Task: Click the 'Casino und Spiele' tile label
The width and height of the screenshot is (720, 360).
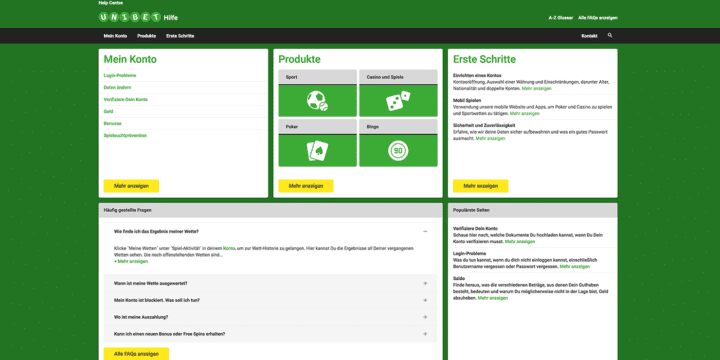Action: coord(385,77)
